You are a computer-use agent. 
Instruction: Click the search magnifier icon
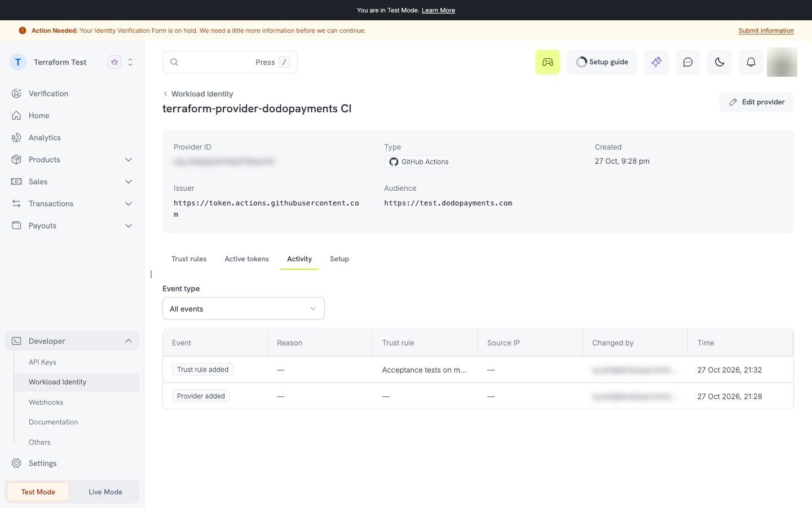coord(174,62)
